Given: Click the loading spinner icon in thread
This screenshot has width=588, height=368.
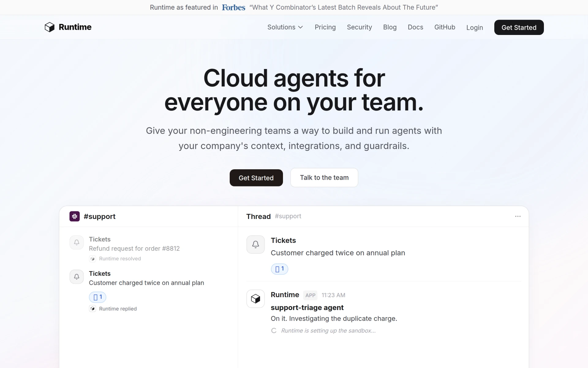Looking at the screenshot, I should (274, 331).
